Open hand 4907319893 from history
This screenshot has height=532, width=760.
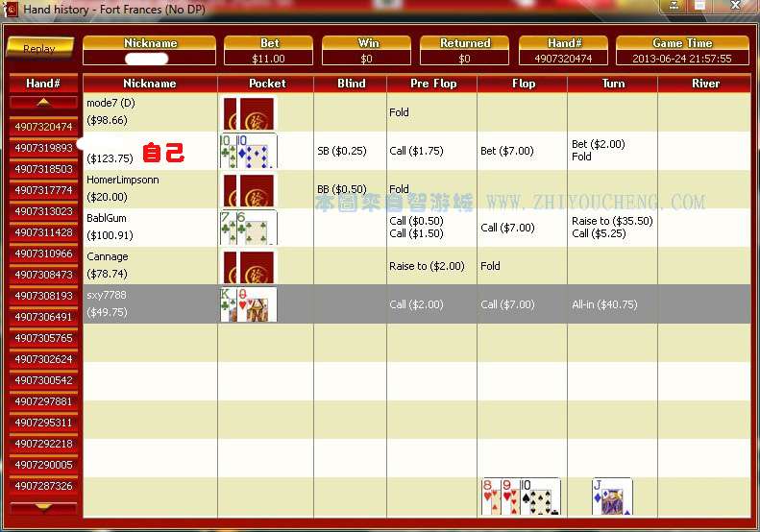pyautogui.click(x=43, y=148)
